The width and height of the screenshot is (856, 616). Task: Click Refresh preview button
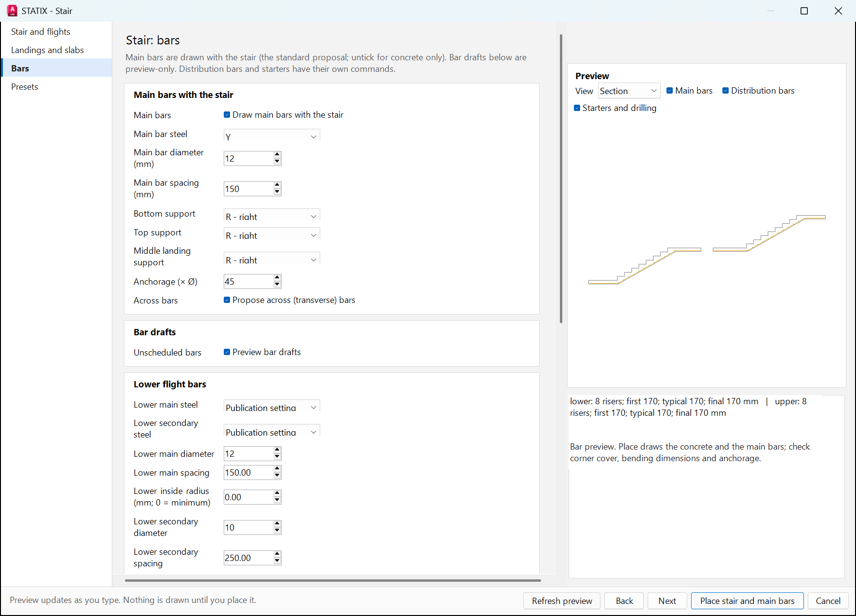pos(562,601)
